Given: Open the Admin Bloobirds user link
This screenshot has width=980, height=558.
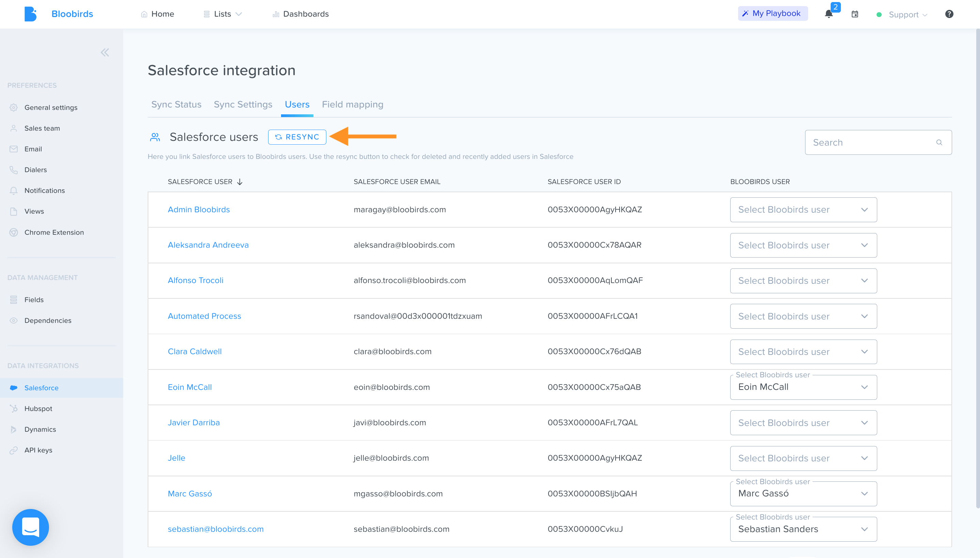Looking at the screenshot, I should pyautogui.click(x=198, y=210).
